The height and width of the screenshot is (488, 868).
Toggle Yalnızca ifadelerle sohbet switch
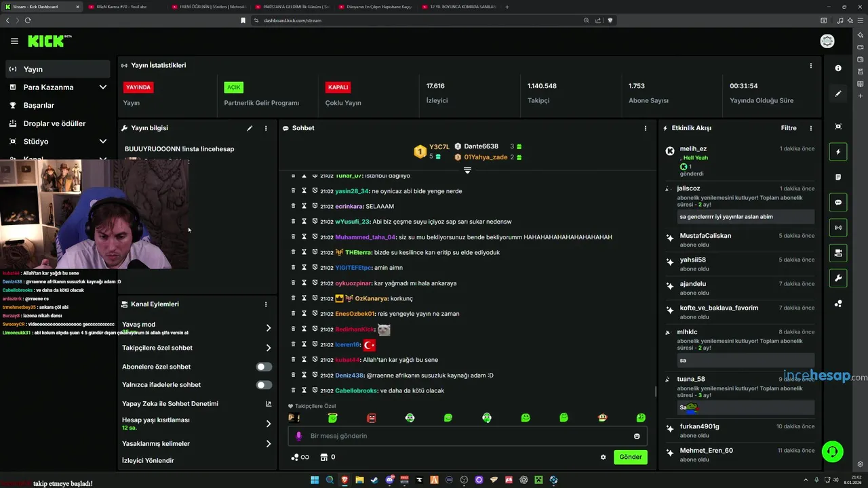coord(264,385)
